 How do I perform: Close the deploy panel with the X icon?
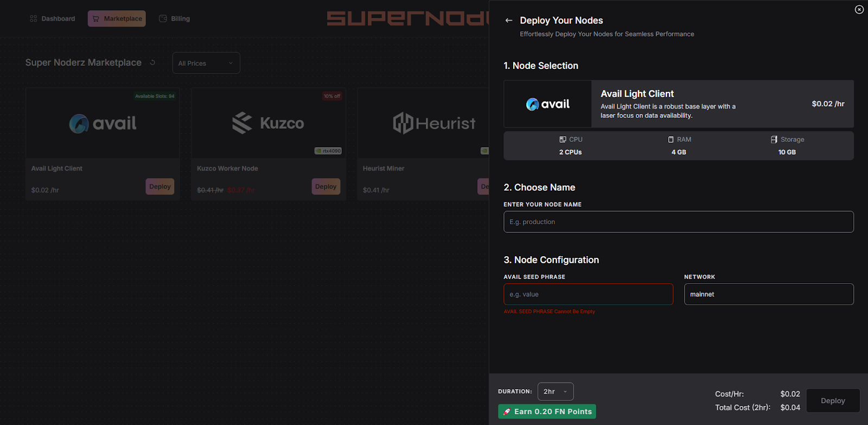pos(859,9)
